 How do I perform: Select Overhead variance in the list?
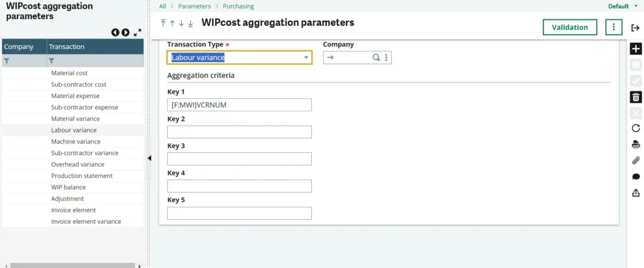[77, 164]
